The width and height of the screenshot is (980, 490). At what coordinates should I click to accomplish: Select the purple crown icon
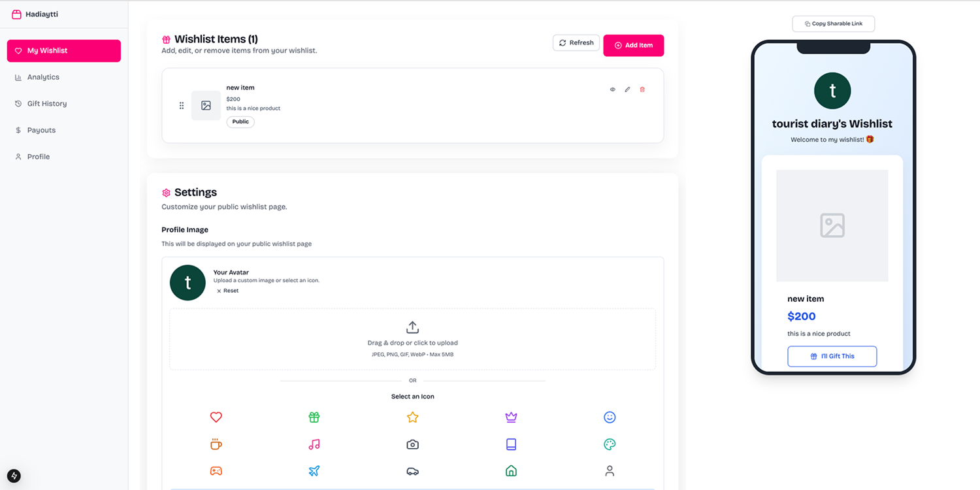[x=511, y=417]
